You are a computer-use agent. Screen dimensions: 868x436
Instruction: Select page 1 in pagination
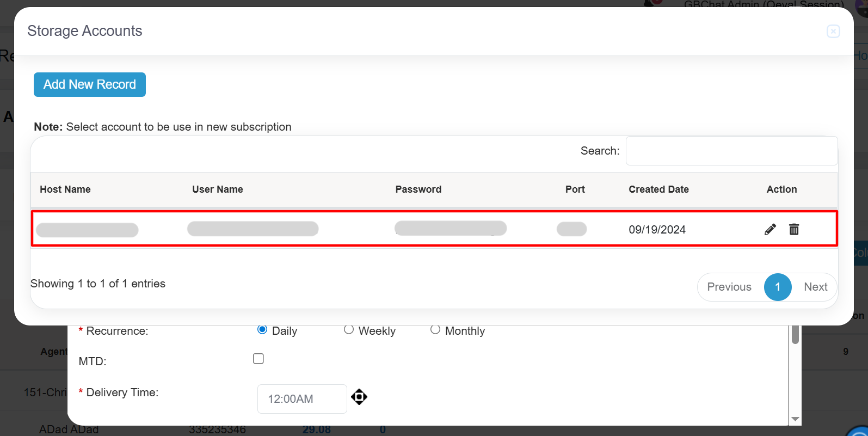(x=777, y=287)
